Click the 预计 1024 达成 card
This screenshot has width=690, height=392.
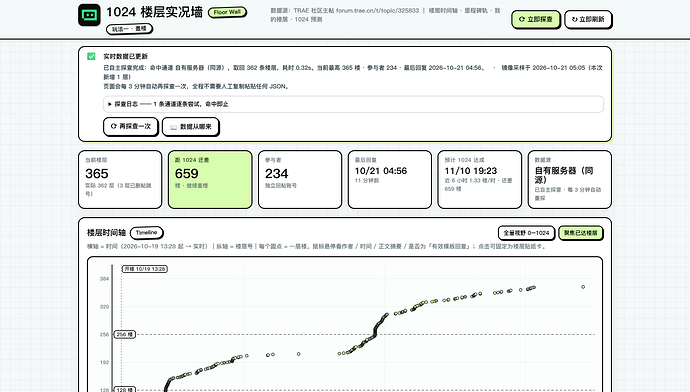coord(480,179)
